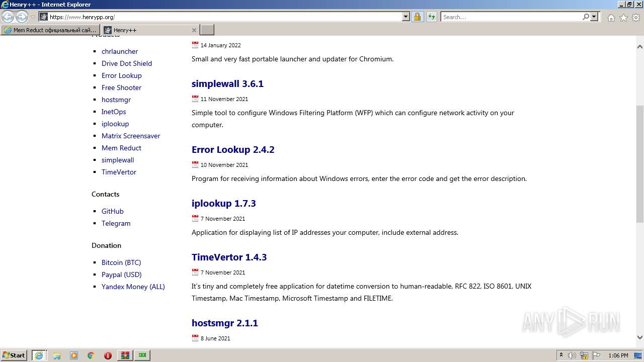Open the InetOps sidebar link
This screenshot has height=362, width=644.
click(114, 112)
